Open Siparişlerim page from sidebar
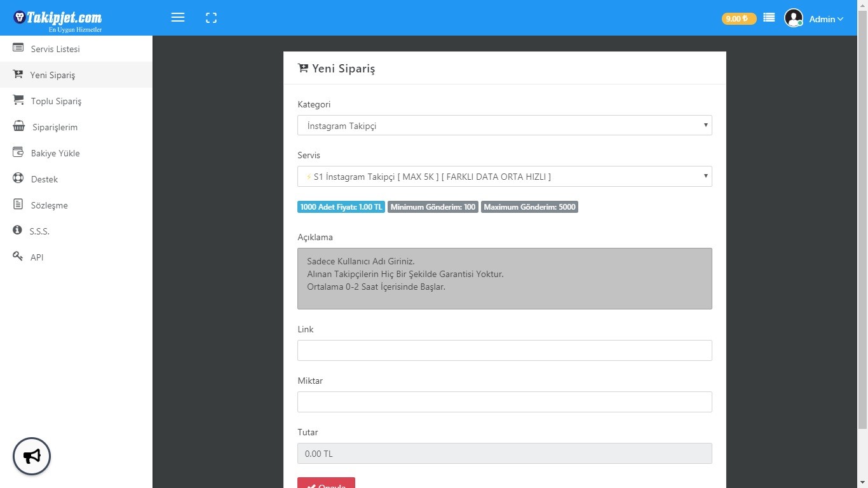The width and height of the screenshot is (868, 488). pyautogui.click(x=55, y=127)
